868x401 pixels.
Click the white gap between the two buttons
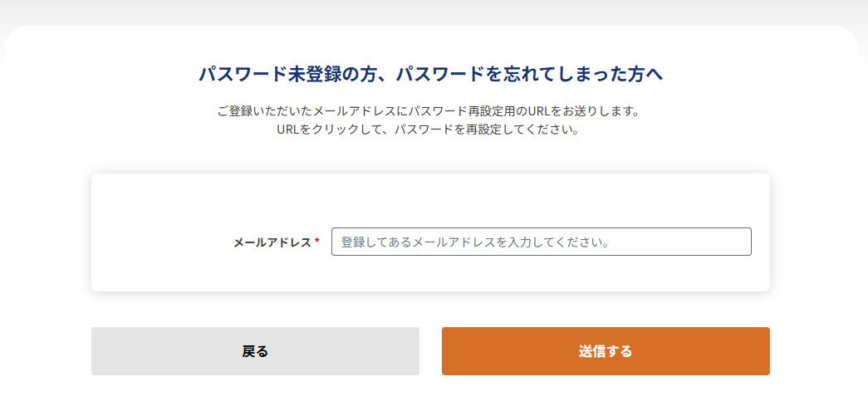point(430,351)
